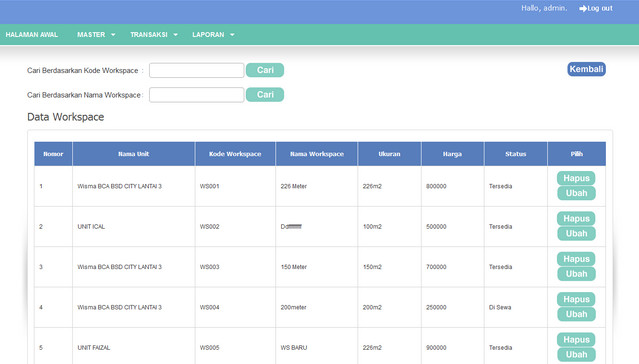This screenshot has height=364, width=639.
Task: Click the Nomor column header
Action: pyautogui.click(x=53, y=154)
